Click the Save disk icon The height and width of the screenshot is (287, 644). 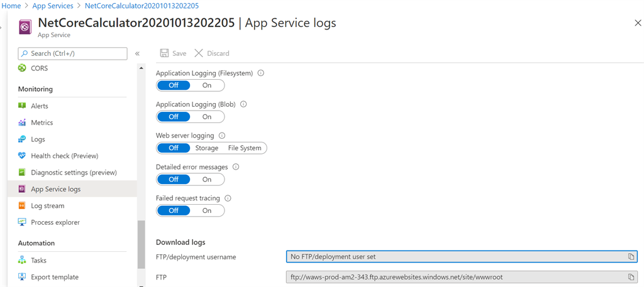pos(164,53)
